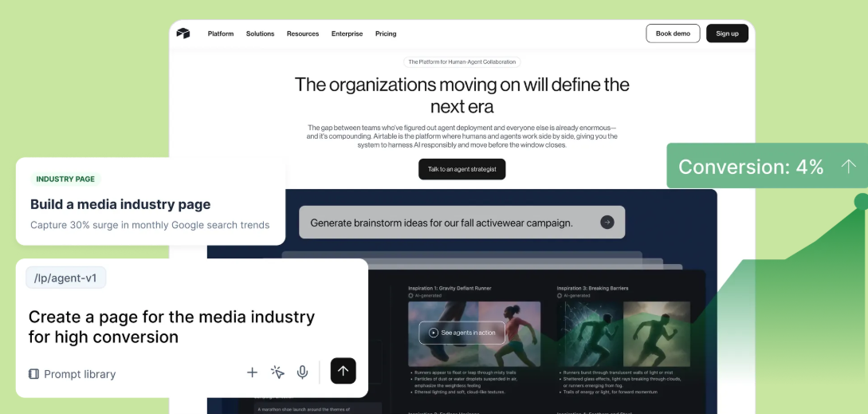Click the Conversion: 4% label
This screenshot has width=868, height=414.
pos(751,166)
